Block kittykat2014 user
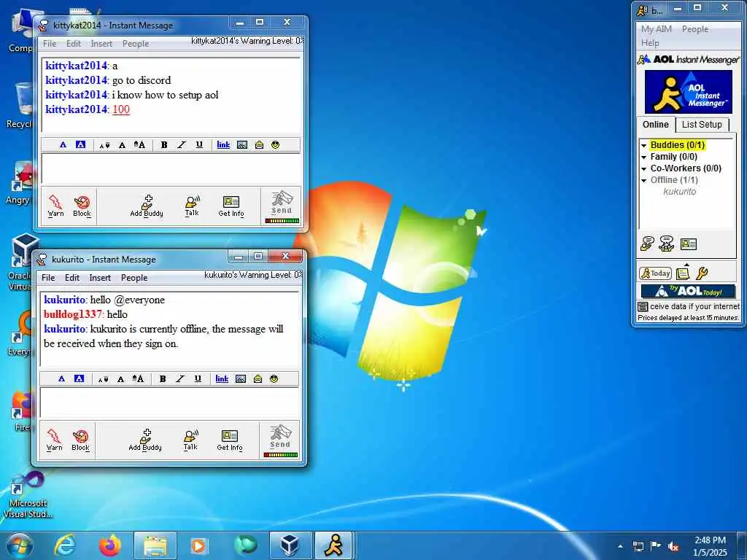 click(82, 206)
